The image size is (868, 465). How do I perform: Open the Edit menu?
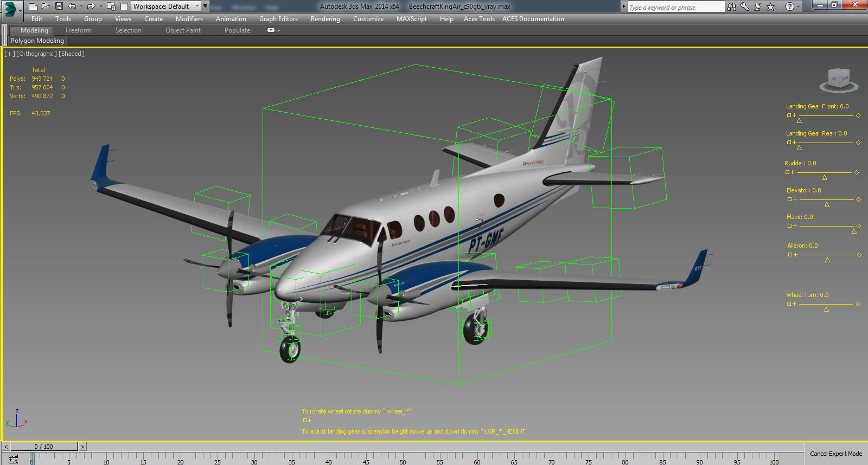(37, 19)
